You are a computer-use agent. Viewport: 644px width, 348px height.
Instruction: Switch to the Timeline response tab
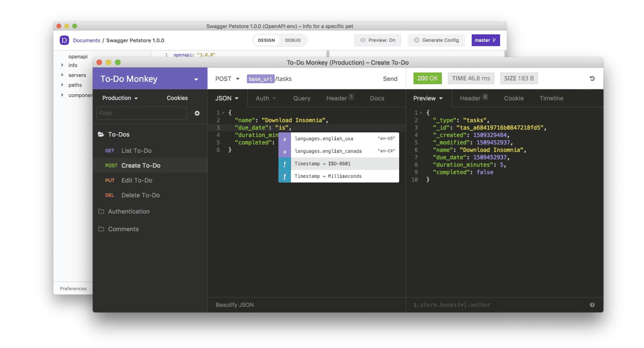pos(551,98)
